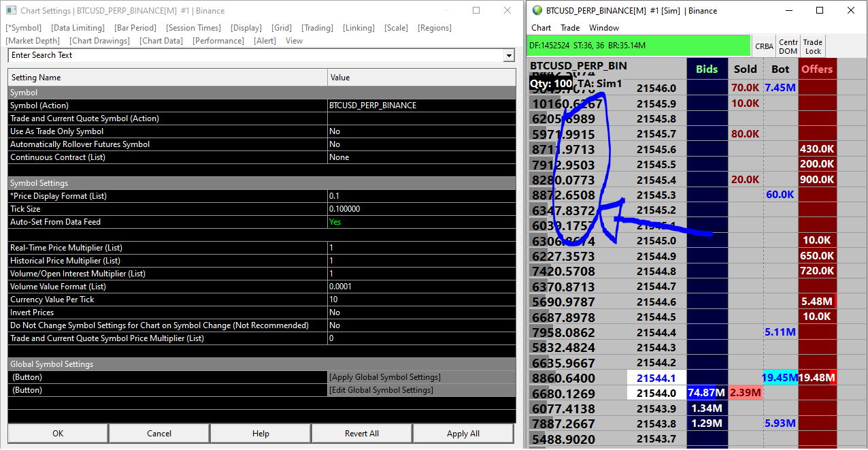Toggle Automatically Rollover Futures Symbol value
This screenshot has height=450, width=868.
422,144
